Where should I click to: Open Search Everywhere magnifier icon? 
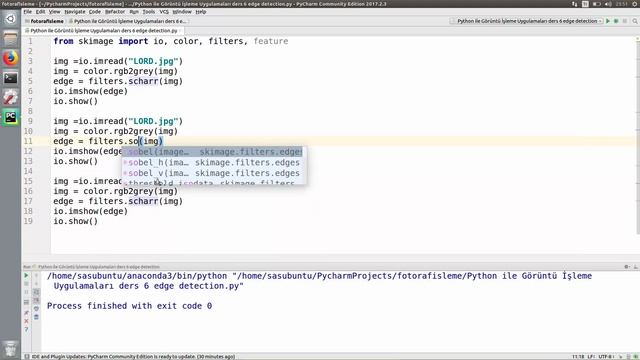[635, 21]
